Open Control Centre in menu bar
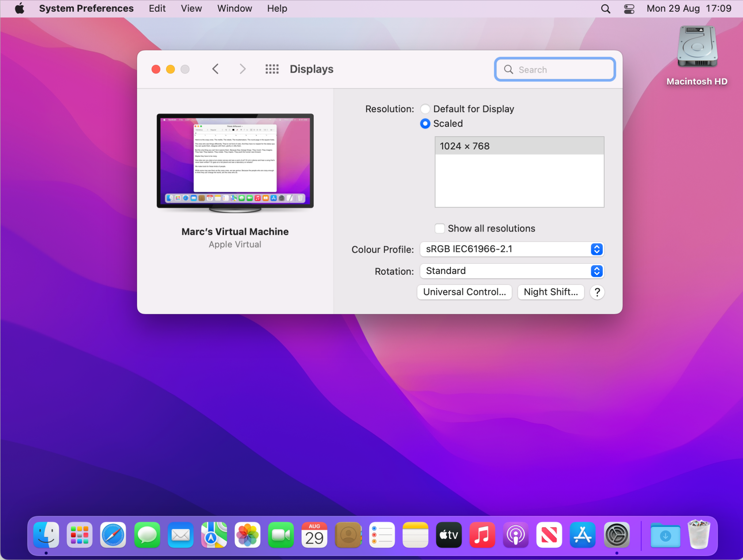Image resolution: width=743 pixels, height=560 pixels. point(629,9)
